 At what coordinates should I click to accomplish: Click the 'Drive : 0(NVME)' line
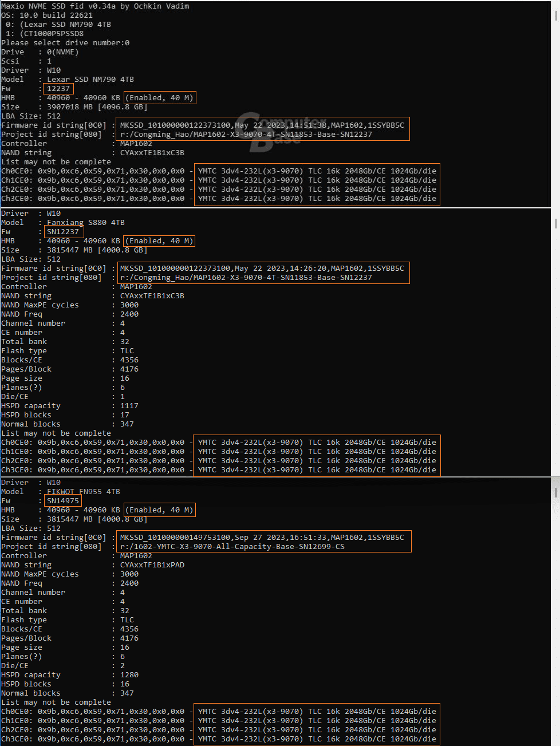coord(40,52)
